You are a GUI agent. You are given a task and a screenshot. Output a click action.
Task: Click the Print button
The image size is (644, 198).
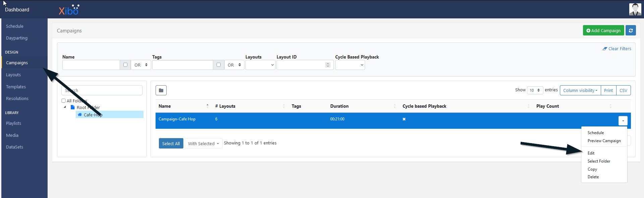coord(608,90)
